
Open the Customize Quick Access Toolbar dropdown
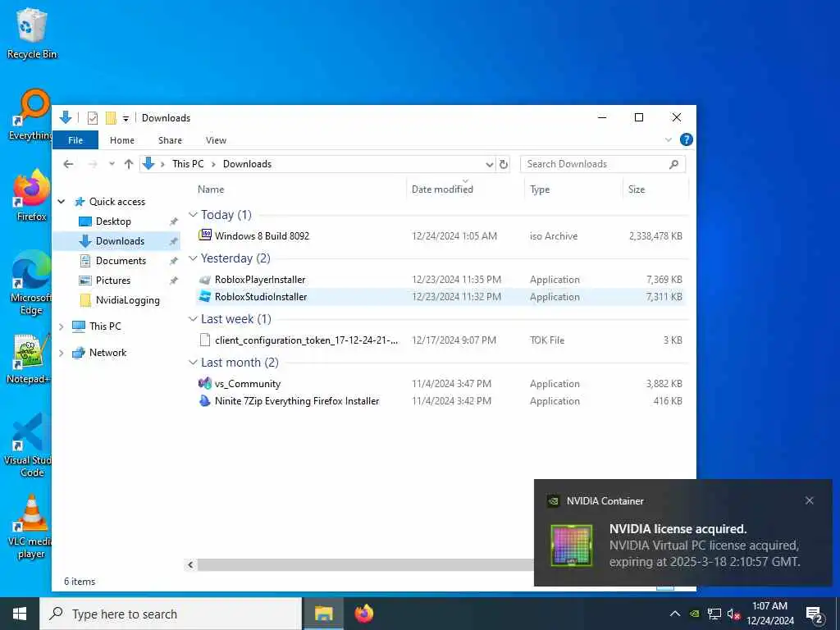pyautogui.click(x=126, y=118)
